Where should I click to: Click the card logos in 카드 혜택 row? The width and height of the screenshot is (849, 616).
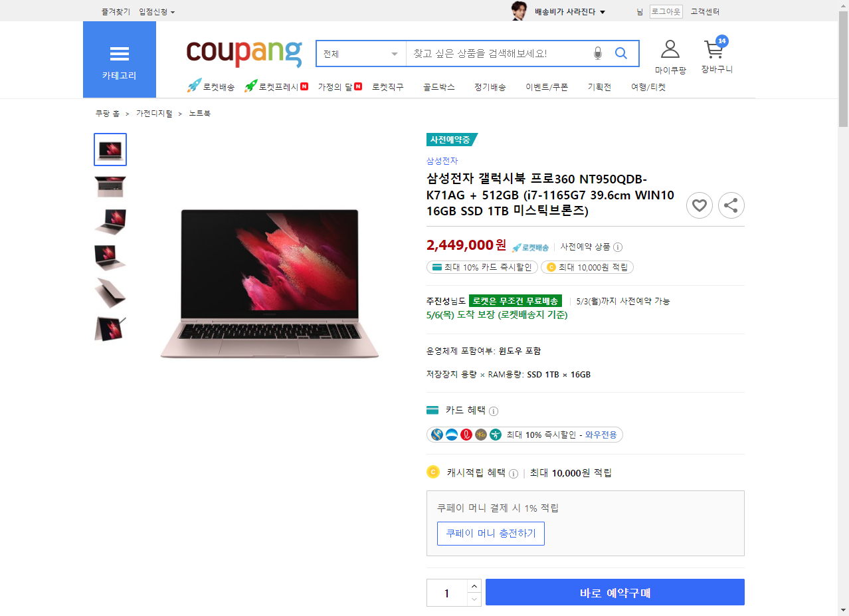tap(467, 435)
